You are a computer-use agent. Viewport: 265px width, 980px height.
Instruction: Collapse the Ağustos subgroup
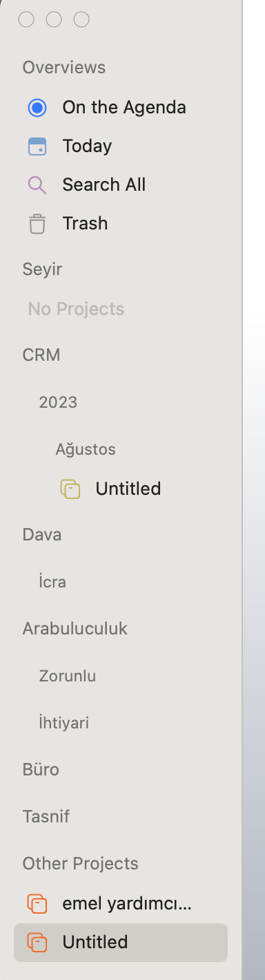(x=86, y=449)
